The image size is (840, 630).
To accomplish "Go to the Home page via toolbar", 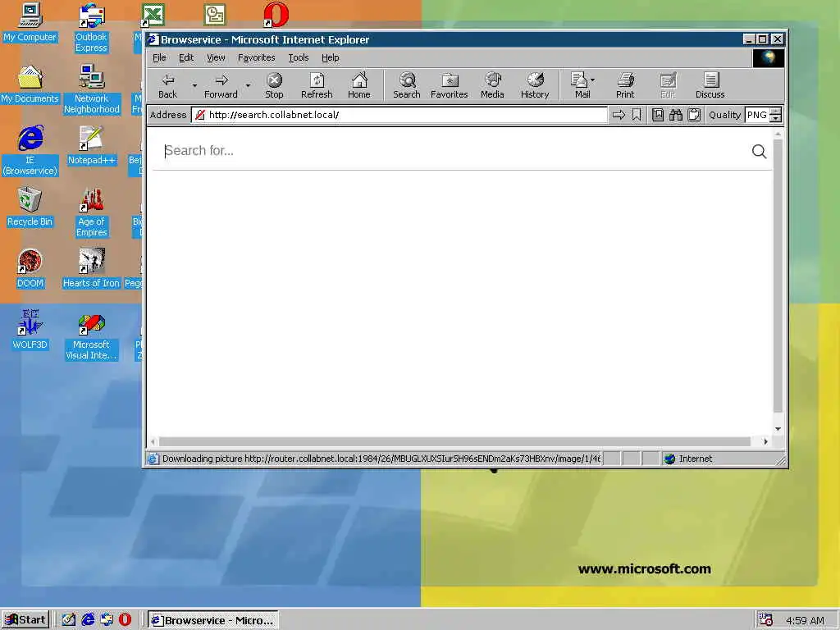I will click(359, 85).
